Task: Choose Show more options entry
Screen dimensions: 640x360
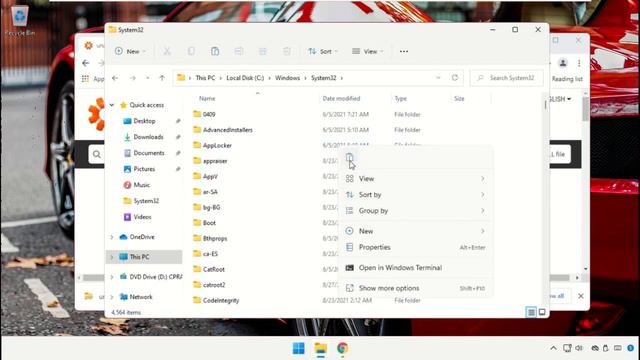Action: [x=416, y=288]
